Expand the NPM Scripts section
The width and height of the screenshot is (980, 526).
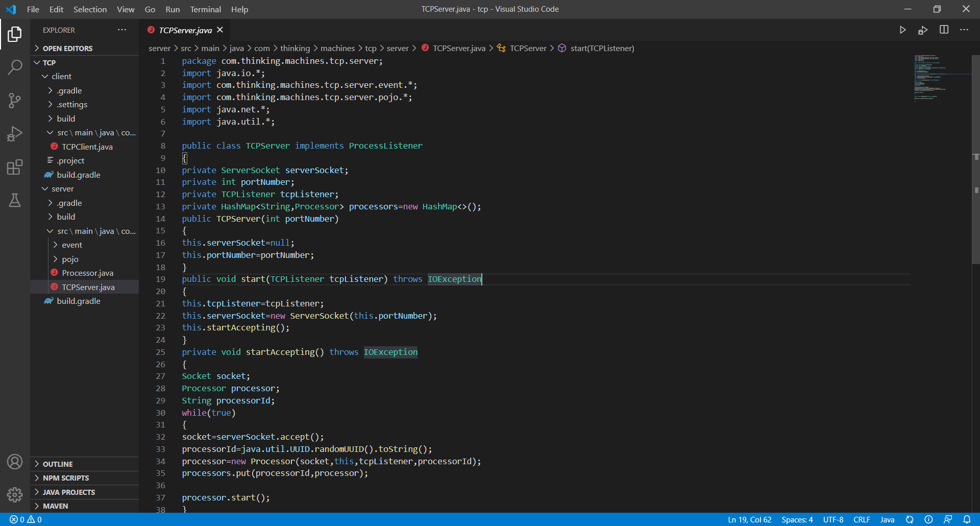coord(85,478)
